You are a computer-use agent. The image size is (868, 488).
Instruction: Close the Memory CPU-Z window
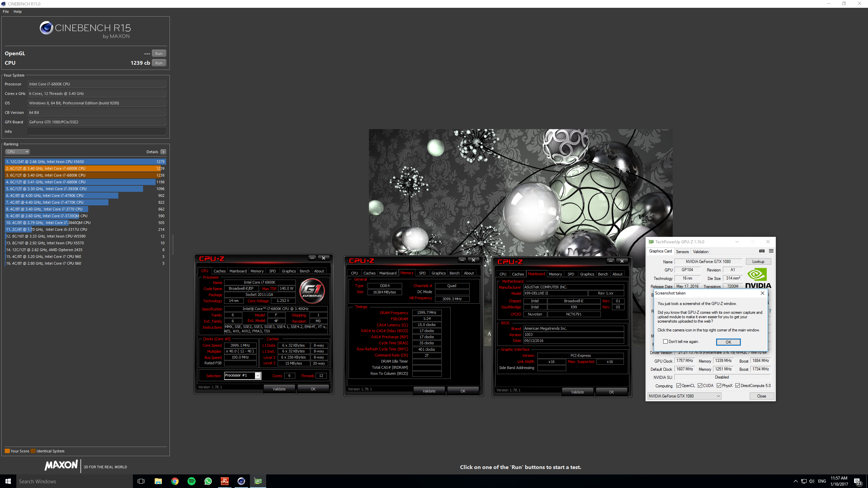tap(473, 260)
